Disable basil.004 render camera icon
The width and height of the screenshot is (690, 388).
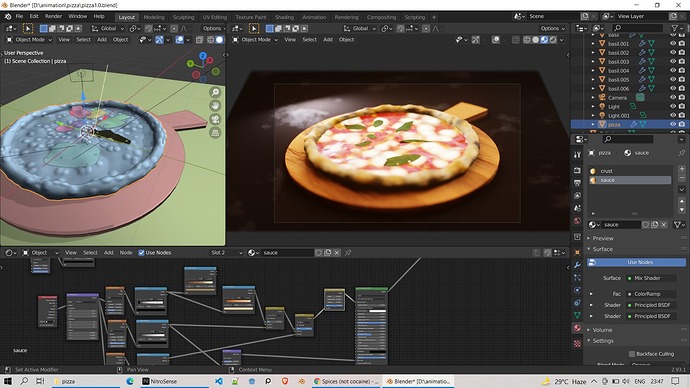pyautogui.click(x=682, y=70)
